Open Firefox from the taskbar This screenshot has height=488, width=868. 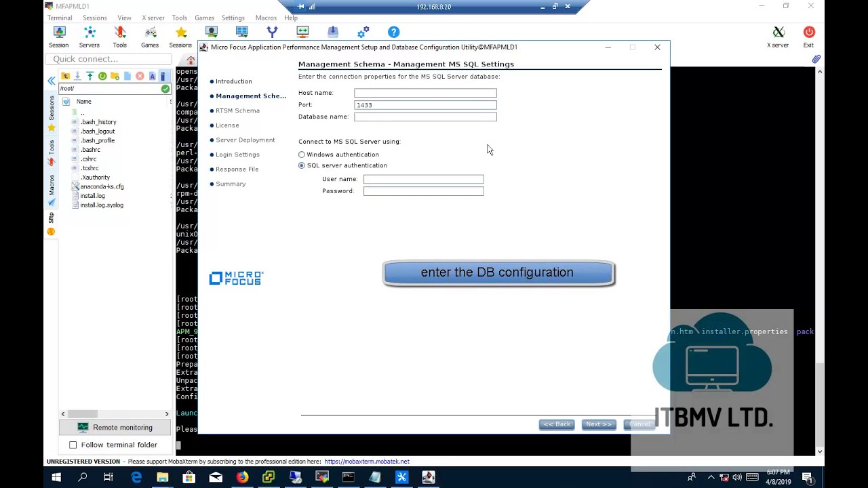coord(242,477)
